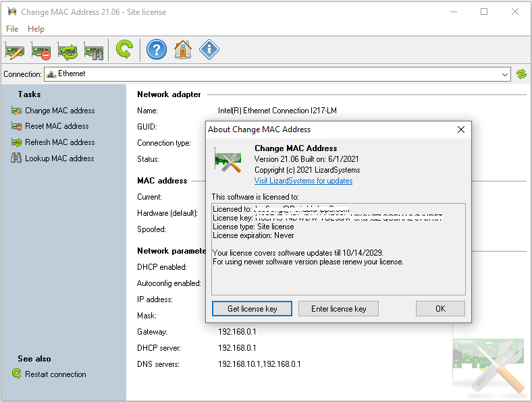Viewport: 532px width, 402px height.
Task: Click sidebar Change MAC address icon
Action: click(x=16, y=111)
